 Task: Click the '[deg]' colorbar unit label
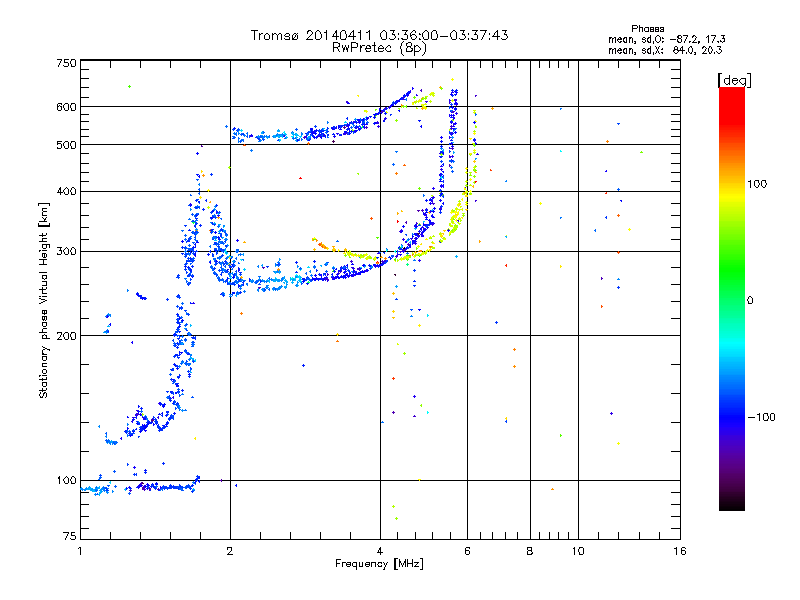734,80
